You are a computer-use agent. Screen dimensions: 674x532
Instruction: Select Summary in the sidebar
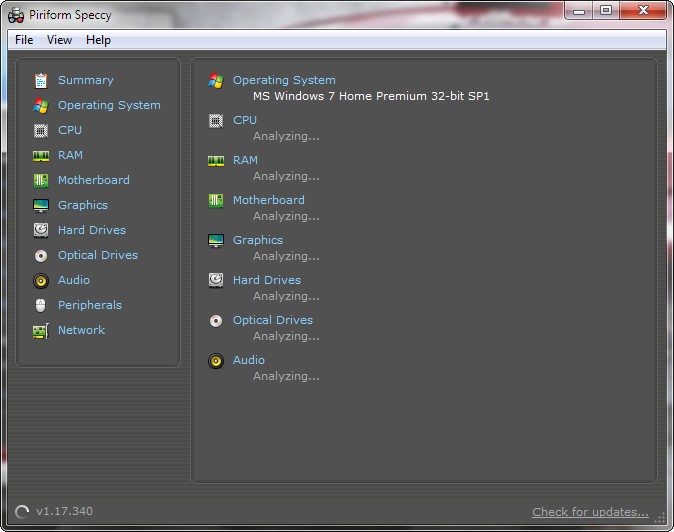point(86,80)
